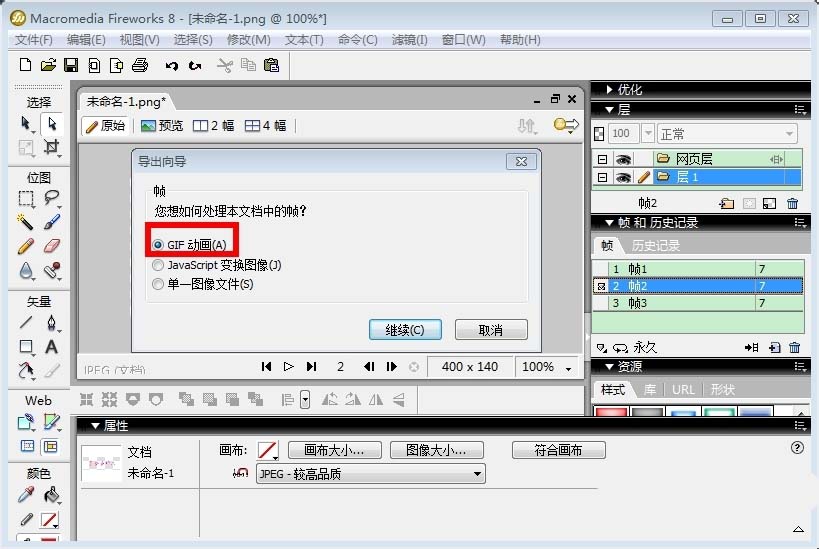Select the Line tool
This screenshot has height=549, width=819.
point(26,322)
